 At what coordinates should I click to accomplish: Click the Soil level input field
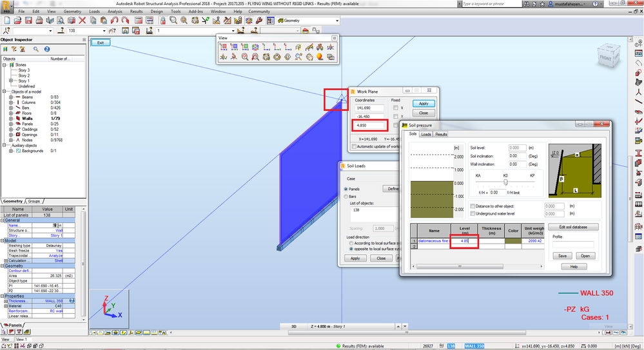tap(516, 148)
